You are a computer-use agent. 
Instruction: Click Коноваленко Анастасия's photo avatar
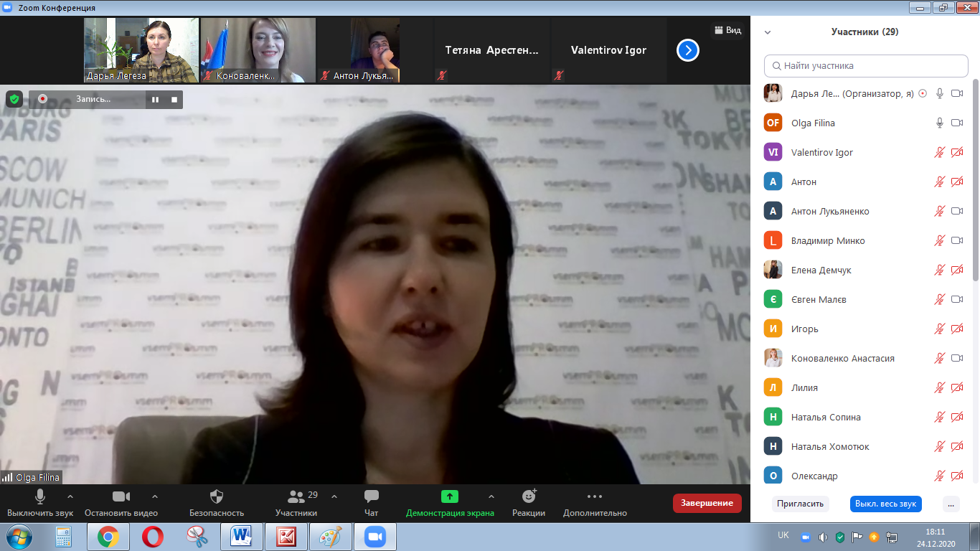coord(773,358)
